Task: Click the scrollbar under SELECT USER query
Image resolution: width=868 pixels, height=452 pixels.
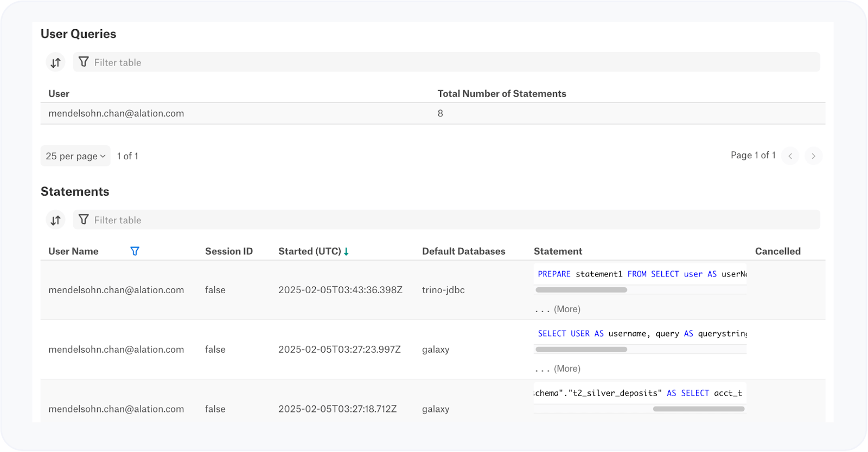Action: click(x=581, y=350)
